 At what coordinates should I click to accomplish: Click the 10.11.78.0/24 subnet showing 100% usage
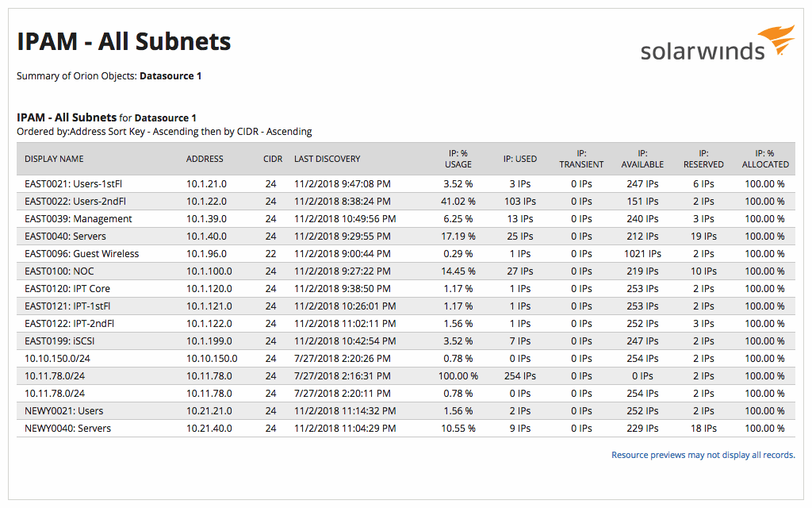pyautogui.click(x=60, y=375)
